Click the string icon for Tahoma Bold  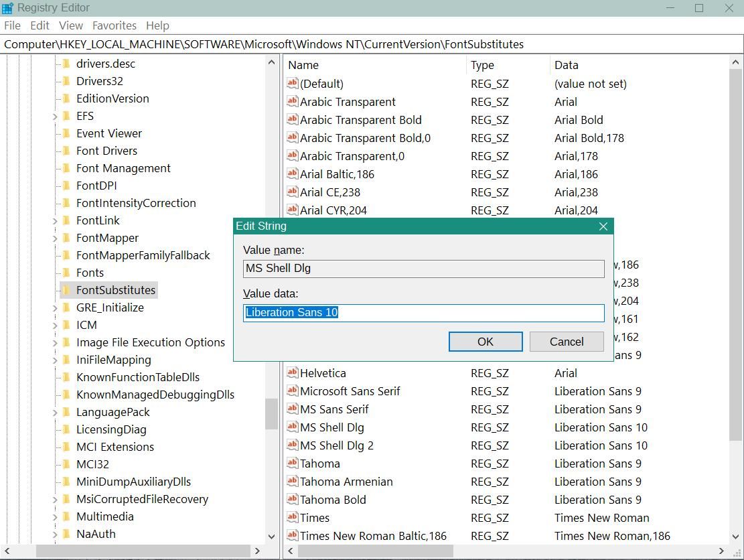click(x=292, y=499)
